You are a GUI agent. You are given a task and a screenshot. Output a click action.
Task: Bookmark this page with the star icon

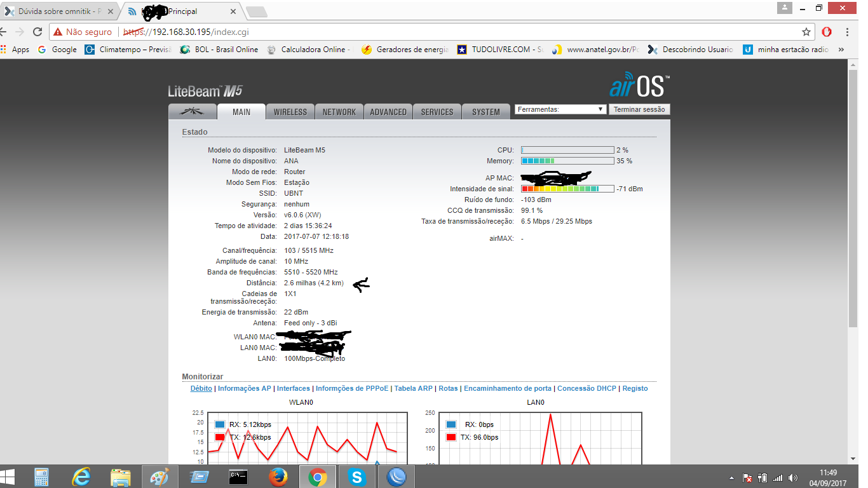(x=806, y=32)
